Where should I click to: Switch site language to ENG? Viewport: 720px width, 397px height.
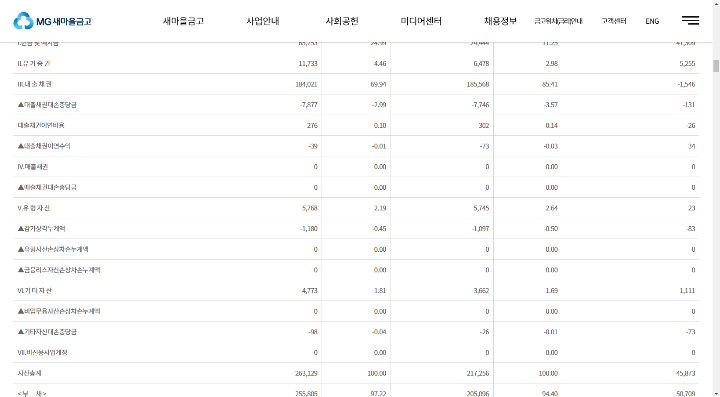click(652, 21)
